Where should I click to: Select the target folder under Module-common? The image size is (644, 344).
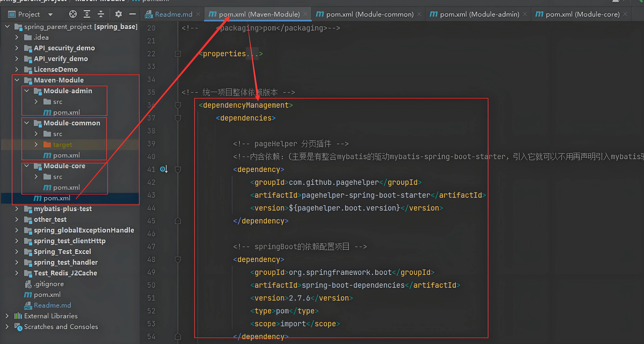pyautogui.click(x=63, y=145)
